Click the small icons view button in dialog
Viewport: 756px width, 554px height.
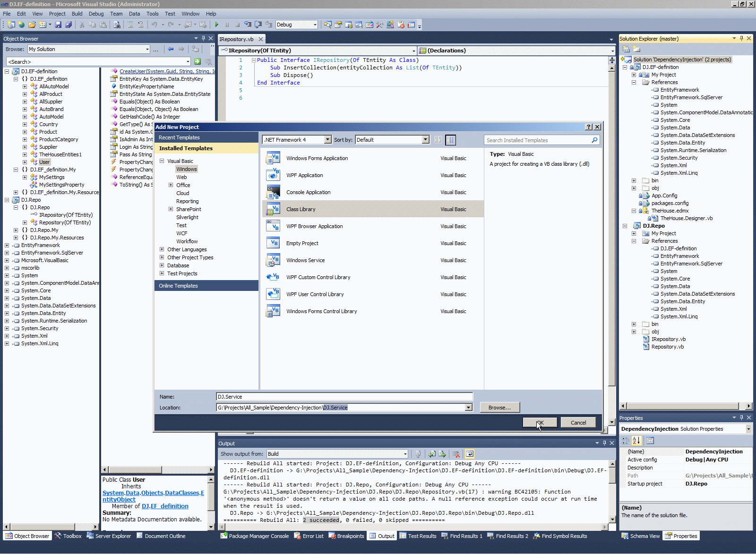438,140
